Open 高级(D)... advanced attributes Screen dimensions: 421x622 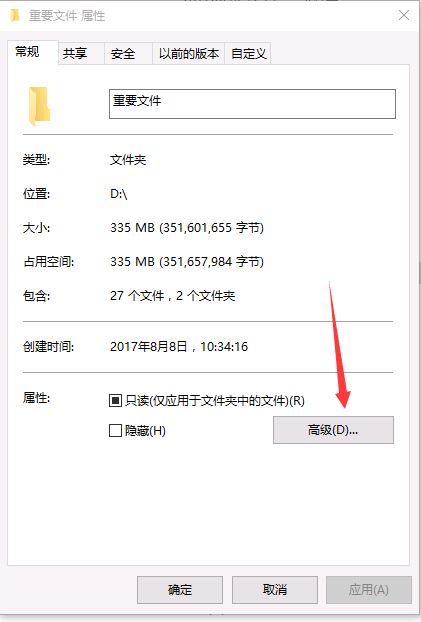click(333, 430)
